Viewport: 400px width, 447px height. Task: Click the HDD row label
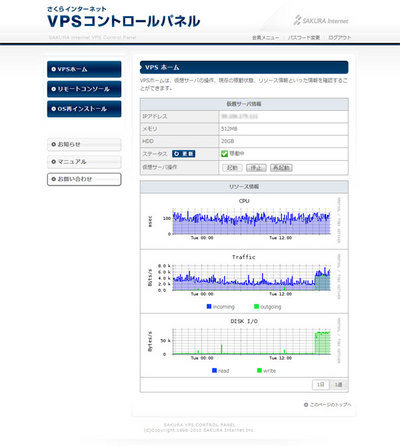pyautogui.click(x=148, y=141)
